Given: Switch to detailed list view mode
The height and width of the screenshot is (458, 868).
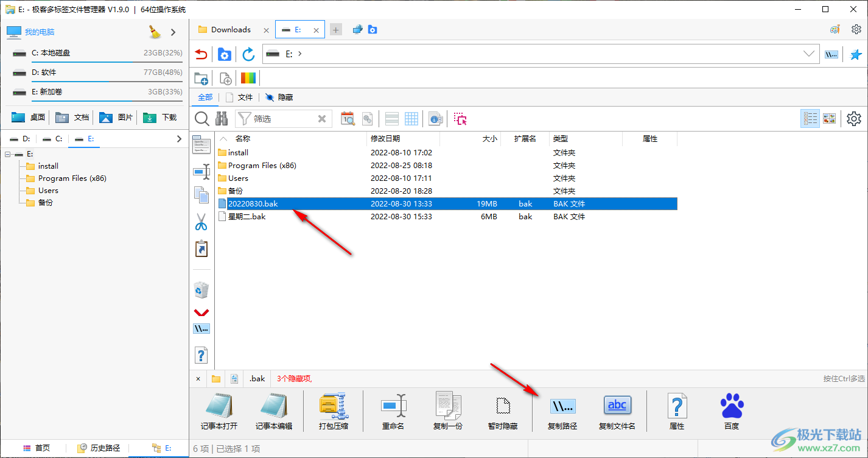Looking at the screenshot, I should [810, 119].
